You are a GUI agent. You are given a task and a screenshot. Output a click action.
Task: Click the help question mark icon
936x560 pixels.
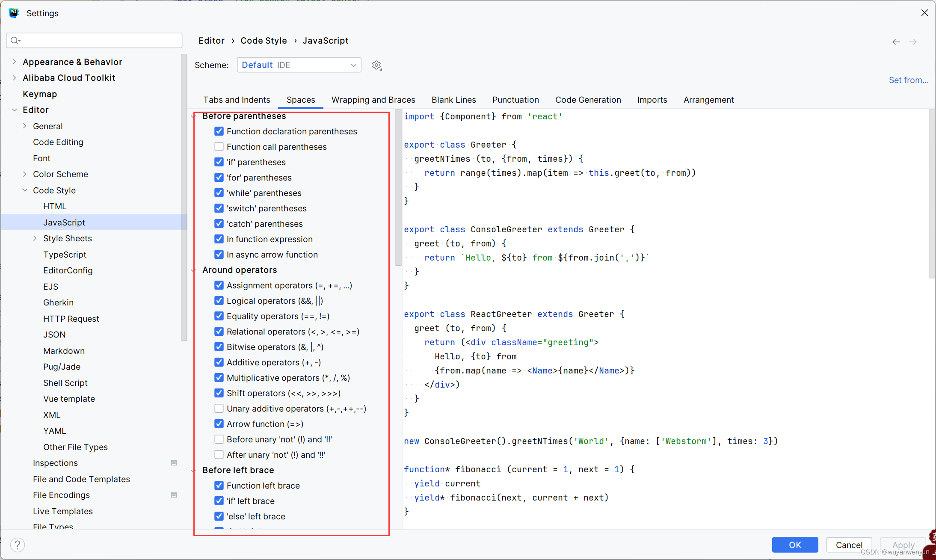[17, 545]
